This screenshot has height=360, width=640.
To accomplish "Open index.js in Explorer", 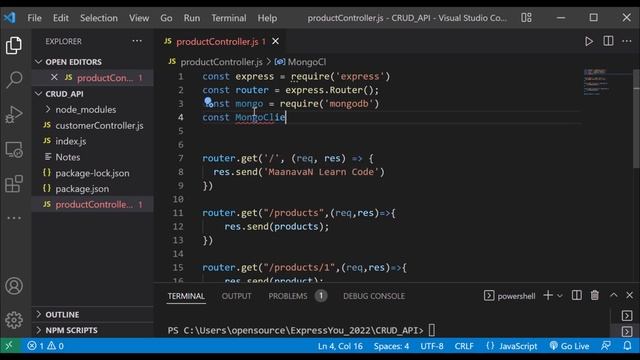I will (x=71, y=141).
